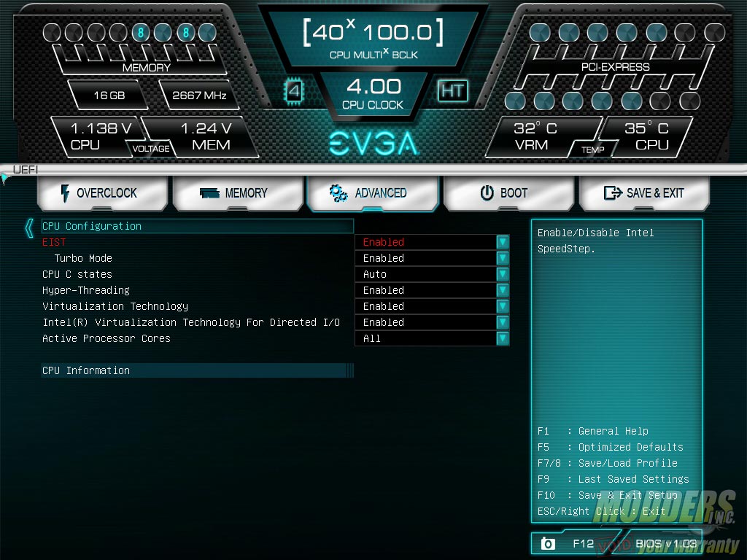
Task: Click the gears icon on Advanced
Action: (338, 192)
